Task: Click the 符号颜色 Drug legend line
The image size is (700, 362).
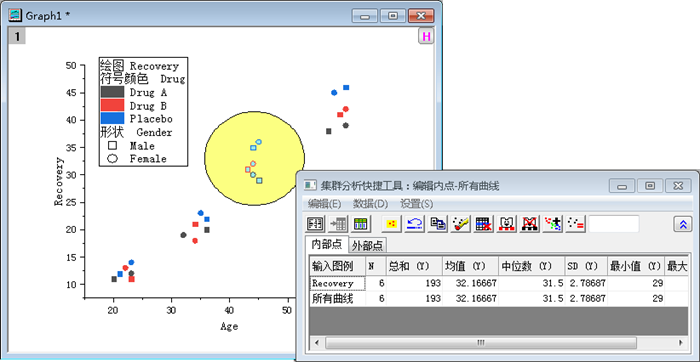Action: (x=142, y=79)
